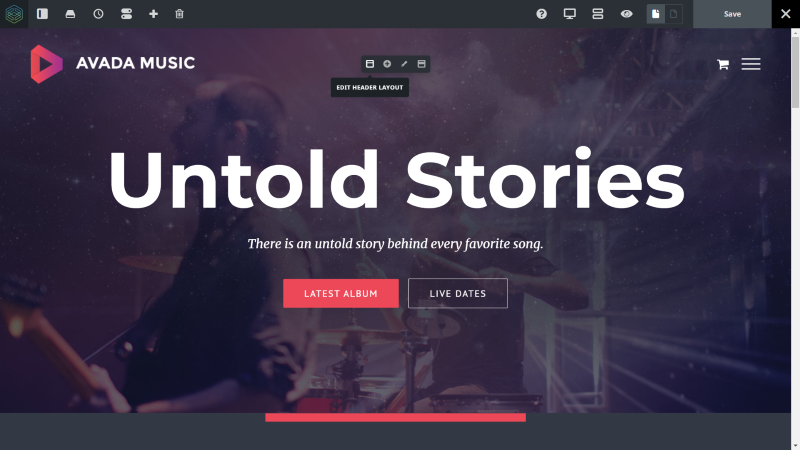Click the LATEST ALBUM button
This screenshot has height=450, width=800.
pyautogui.click(x=341, y=293)
